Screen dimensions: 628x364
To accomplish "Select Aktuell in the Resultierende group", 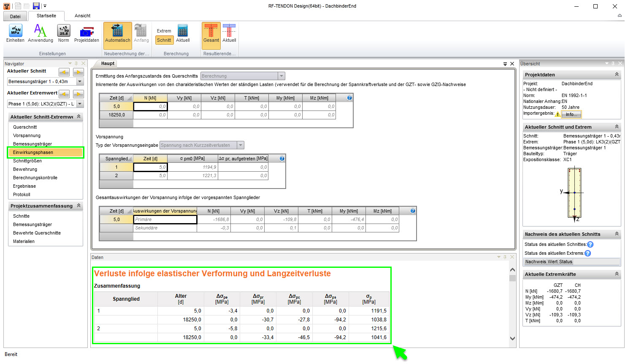I will pyautogui.click(x=229, y=33).
